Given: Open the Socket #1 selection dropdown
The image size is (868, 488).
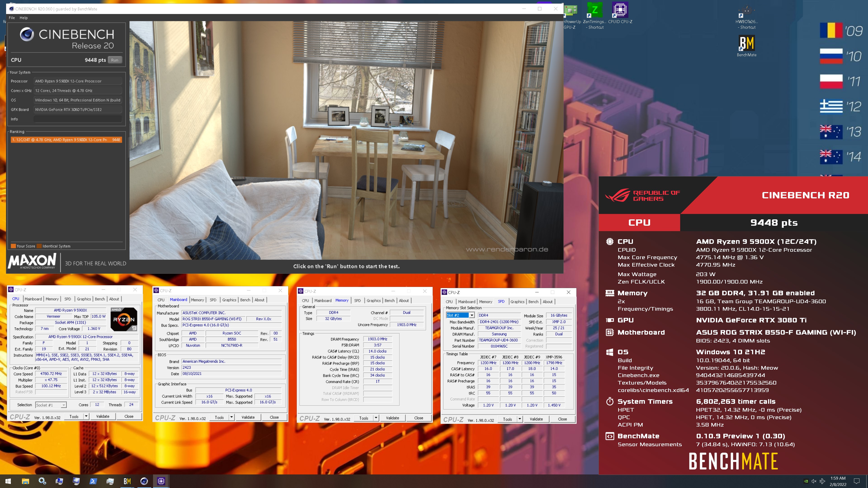Looking at the screenshot, I should click(51, 405).
